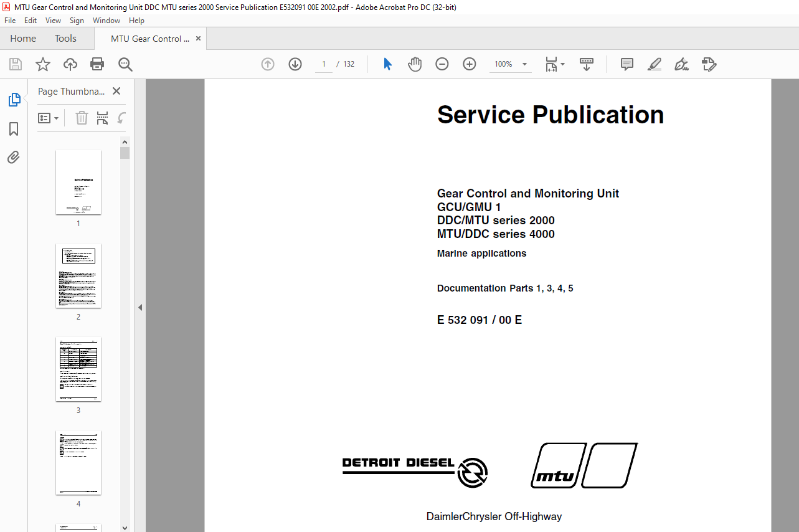The image size is (799, 532).
Task: Open the thumbnails options dropdown
Action: 49,118
